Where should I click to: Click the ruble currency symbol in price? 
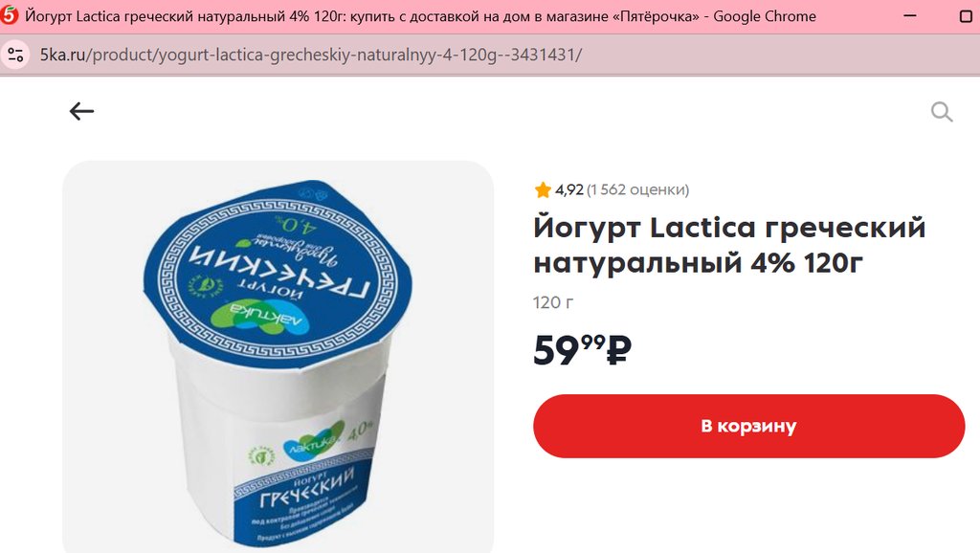coord(619,351)
